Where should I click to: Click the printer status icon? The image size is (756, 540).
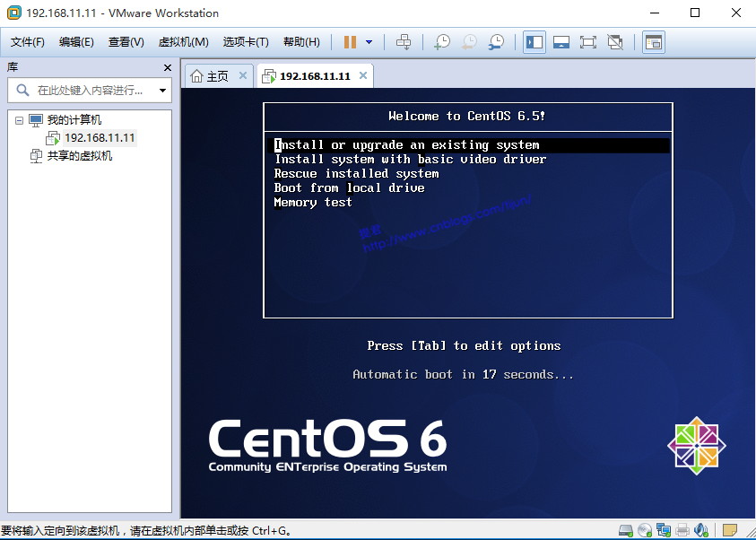pos(682,531)
